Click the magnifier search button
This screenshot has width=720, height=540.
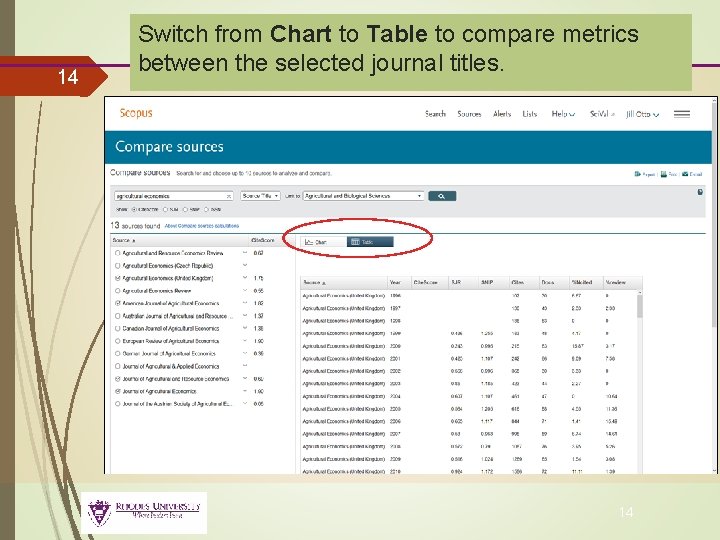pyautogui.click(x=442, y=196)
